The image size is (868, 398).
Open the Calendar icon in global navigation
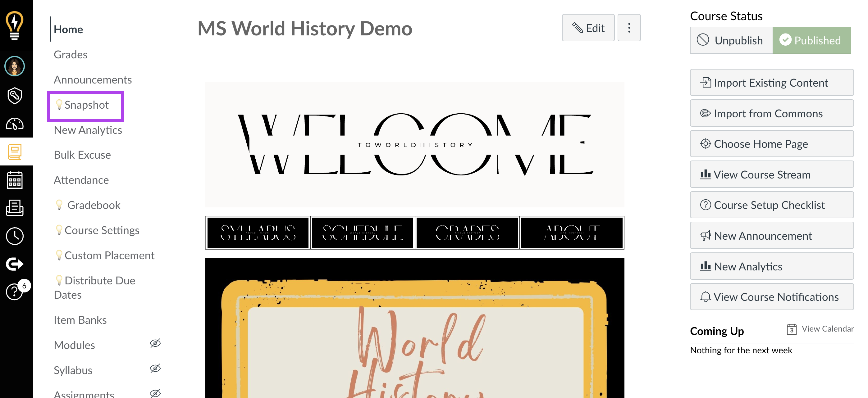pyautogui.click(x=15, y=180)
